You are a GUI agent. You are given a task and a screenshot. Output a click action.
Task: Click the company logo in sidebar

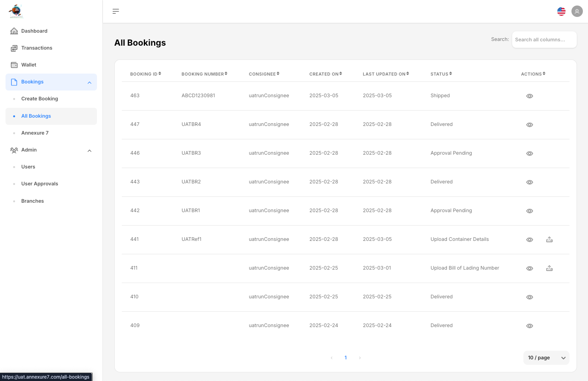[x=16, y=11]
